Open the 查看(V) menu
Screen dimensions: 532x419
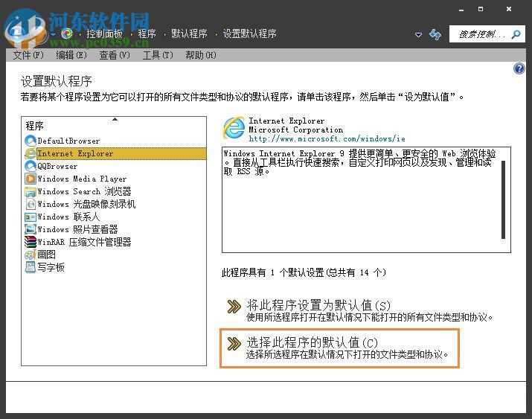coord(114,55)
